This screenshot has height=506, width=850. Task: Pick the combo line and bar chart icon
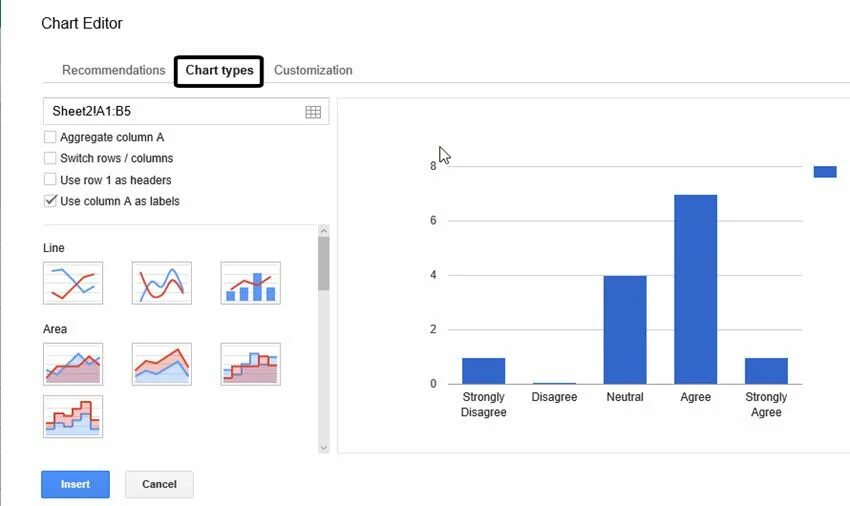pyautogui.click(x=250, y=283)
